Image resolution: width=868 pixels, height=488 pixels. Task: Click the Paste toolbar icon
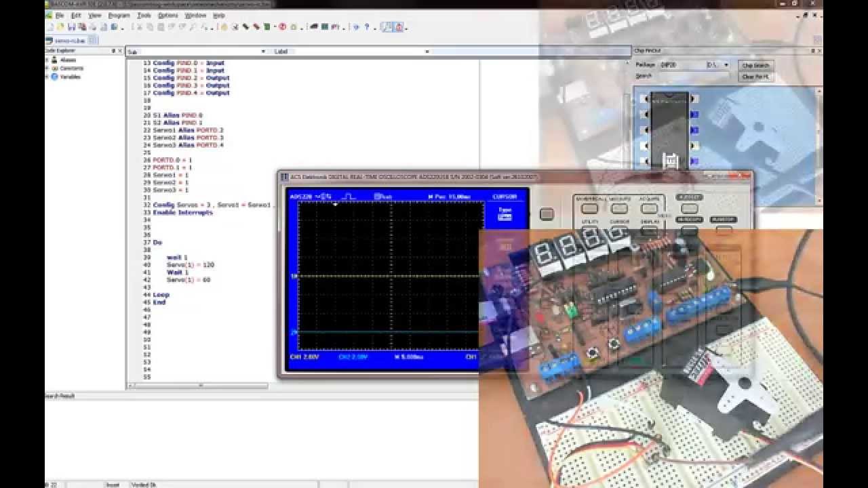point(161,27)
